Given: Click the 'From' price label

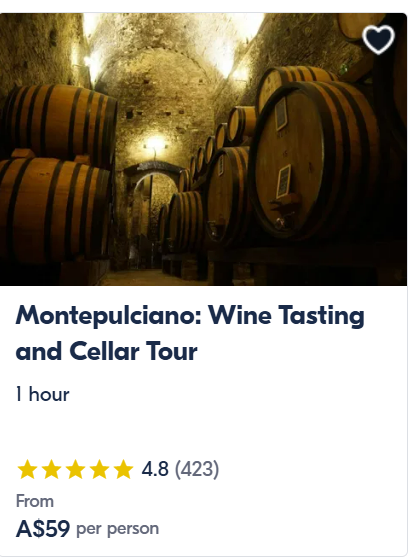Looking at the screenshot, I should coord(35,501).
